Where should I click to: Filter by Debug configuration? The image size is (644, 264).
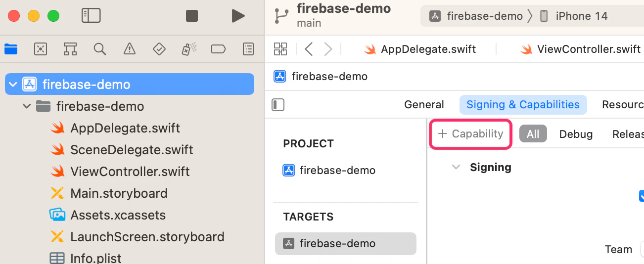point(576,134)
